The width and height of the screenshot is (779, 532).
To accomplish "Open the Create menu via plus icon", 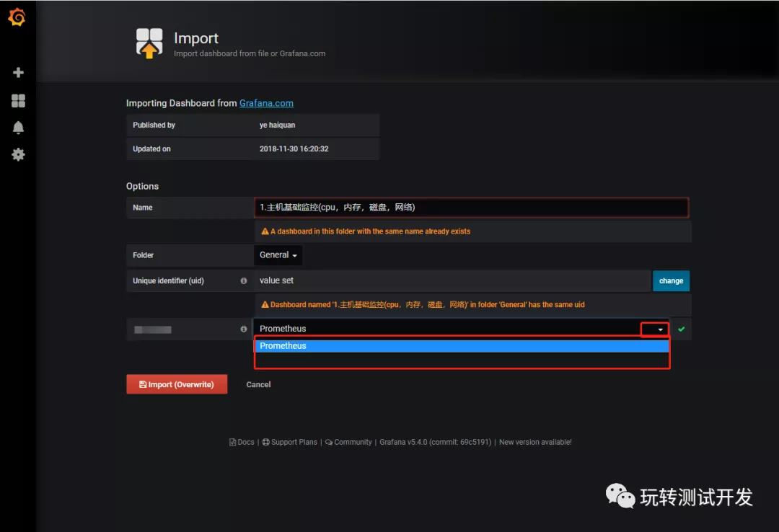I will coord(17,72).
